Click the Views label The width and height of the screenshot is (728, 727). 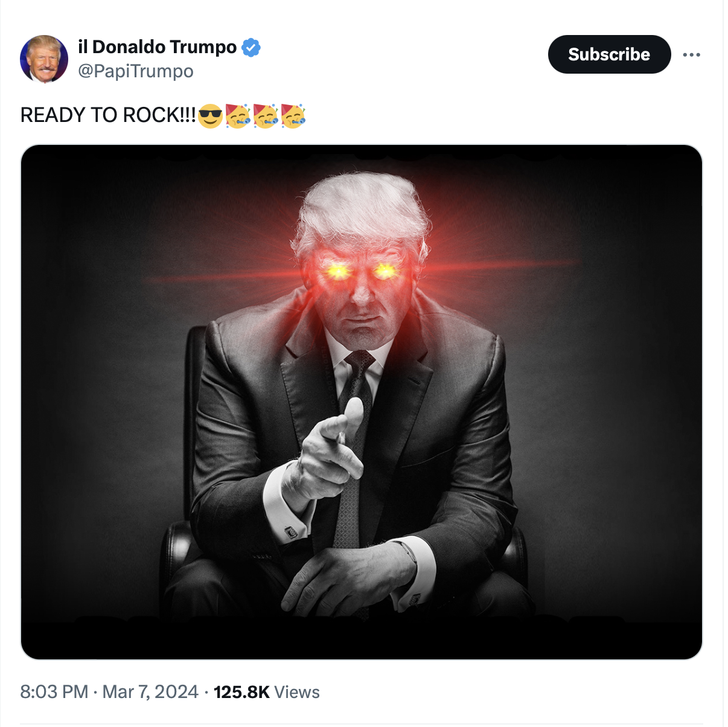(x=297, y=692)
